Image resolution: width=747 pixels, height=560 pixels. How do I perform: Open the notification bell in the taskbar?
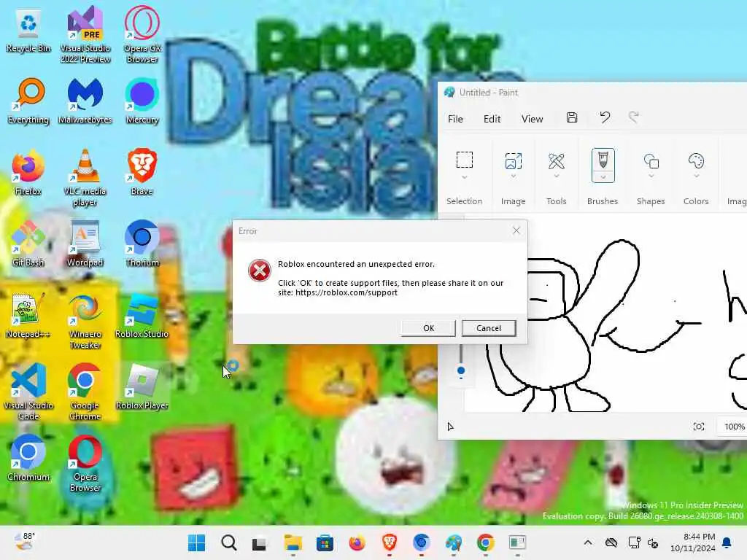click(x=727, y=542)
